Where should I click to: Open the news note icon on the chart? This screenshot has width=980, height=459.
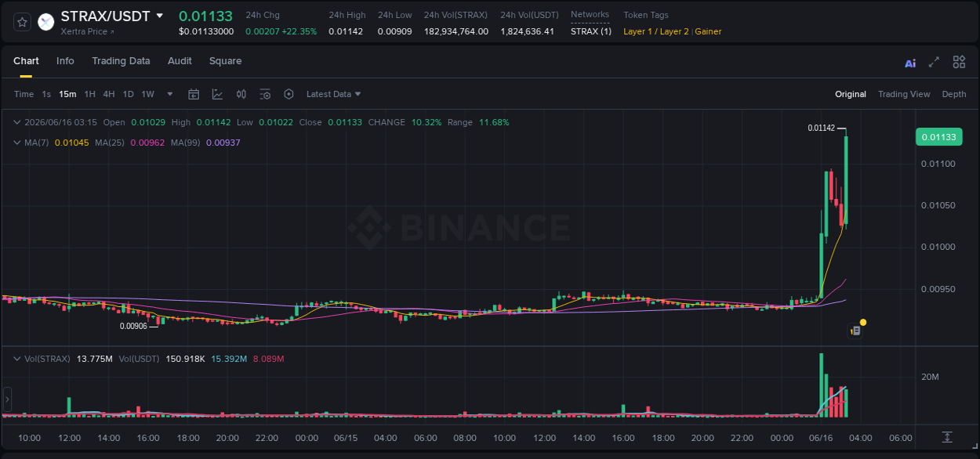point(855,331)
